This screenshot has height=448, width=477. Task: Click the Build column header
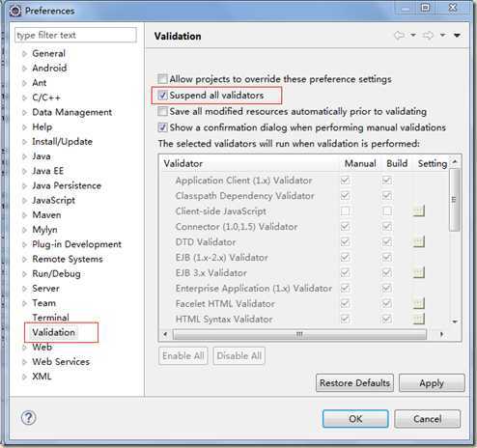[x=397, y=163]
